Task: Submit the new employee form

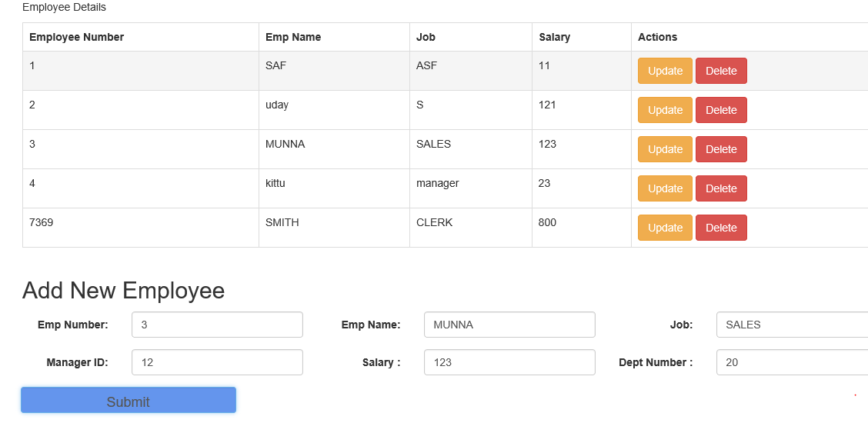Action: coord(129,401)
